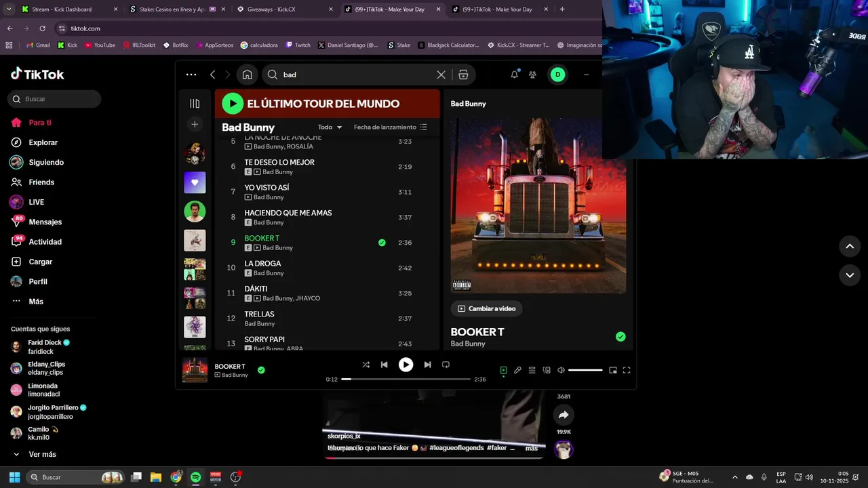Open JHAYCO artist link on DÁKITI

[x=308, y=298]
